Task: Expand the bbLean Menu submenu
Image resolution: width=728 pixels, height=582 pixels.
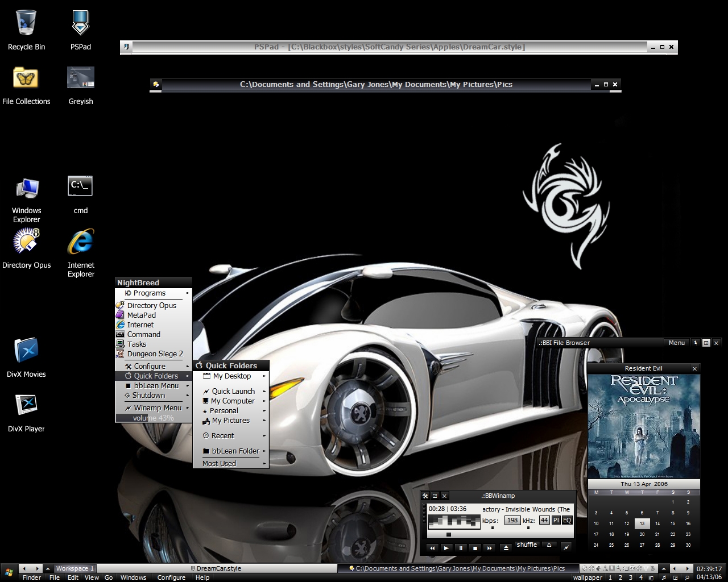Action: 154,385
